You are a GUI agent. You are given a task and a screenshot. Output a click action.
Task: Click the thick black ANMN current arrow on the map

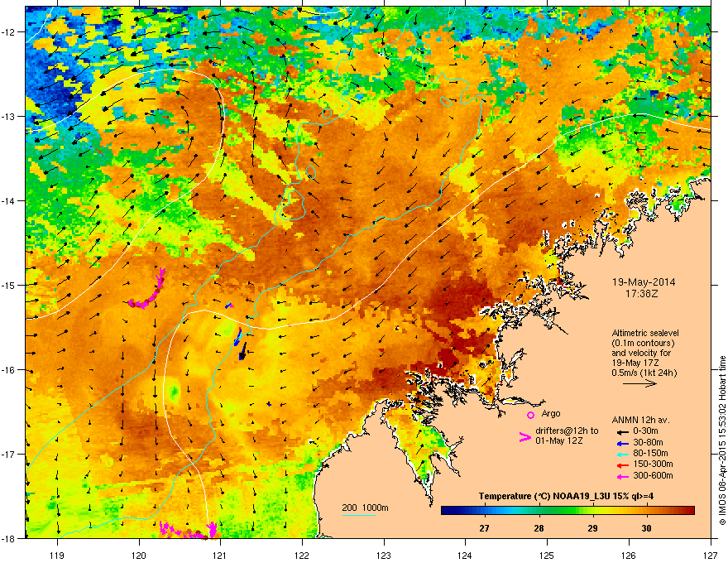tap(242, 351)
